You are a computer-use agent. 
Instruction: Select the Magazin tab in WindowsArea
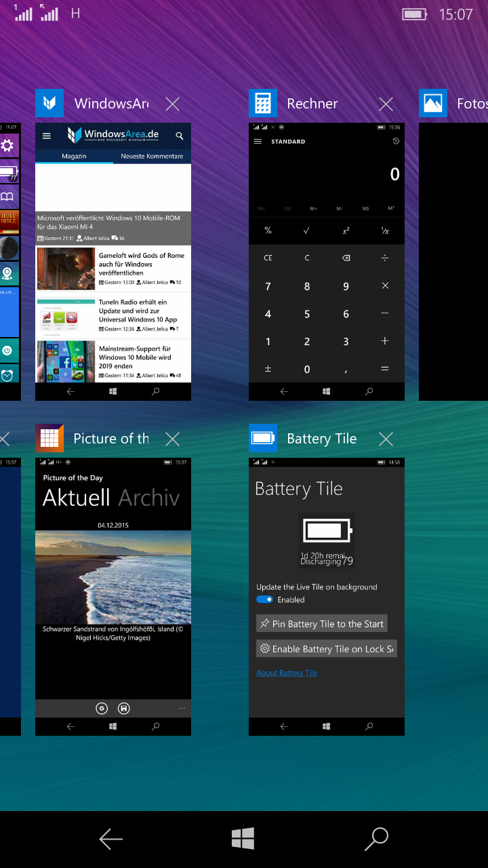coord(74,156)
